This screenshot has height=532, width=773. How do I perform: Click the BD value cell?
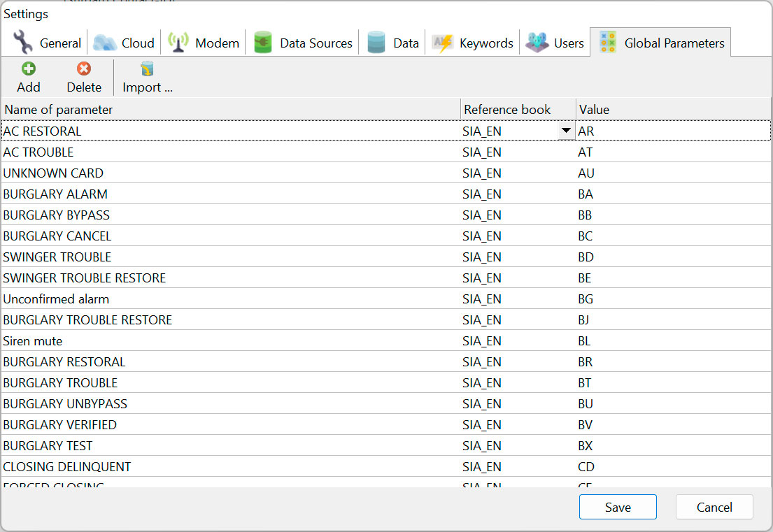[x=673, y=257]
